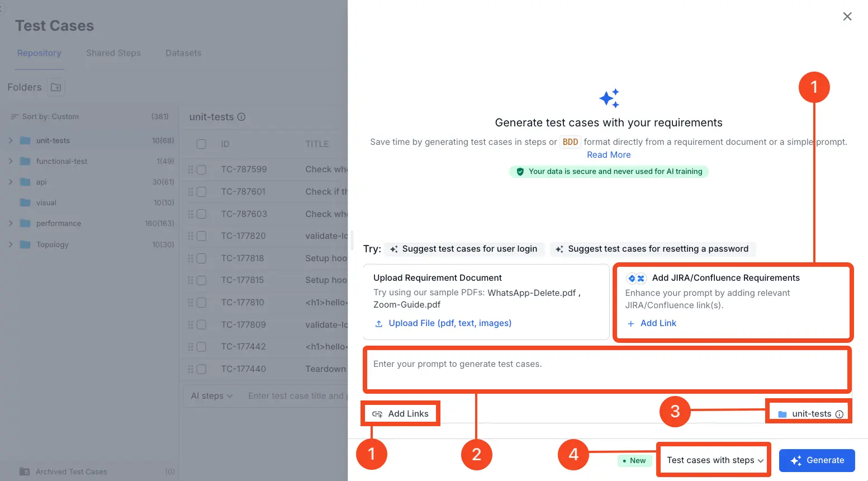Focus the prompt field to generate test cases
Viewport: 868px width, 481px height.
(x=606, y=370)
